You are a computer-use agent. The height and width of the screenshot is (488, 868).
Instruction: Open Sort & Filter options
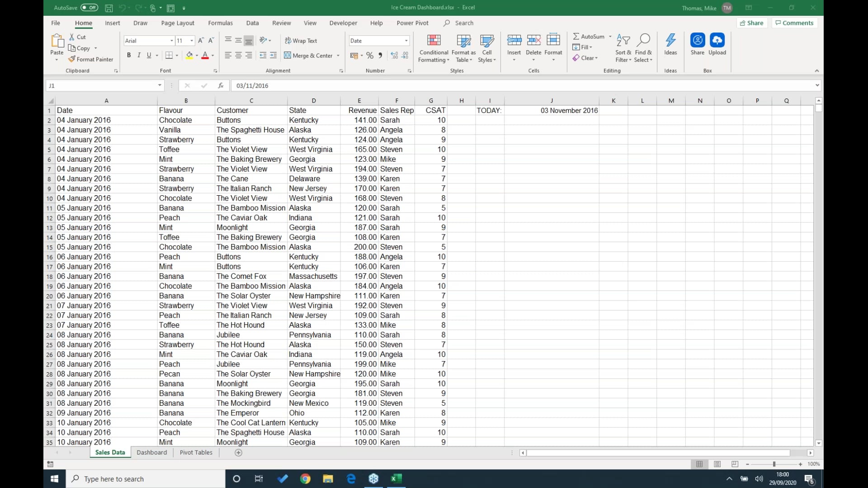click(x=623, y=47)
